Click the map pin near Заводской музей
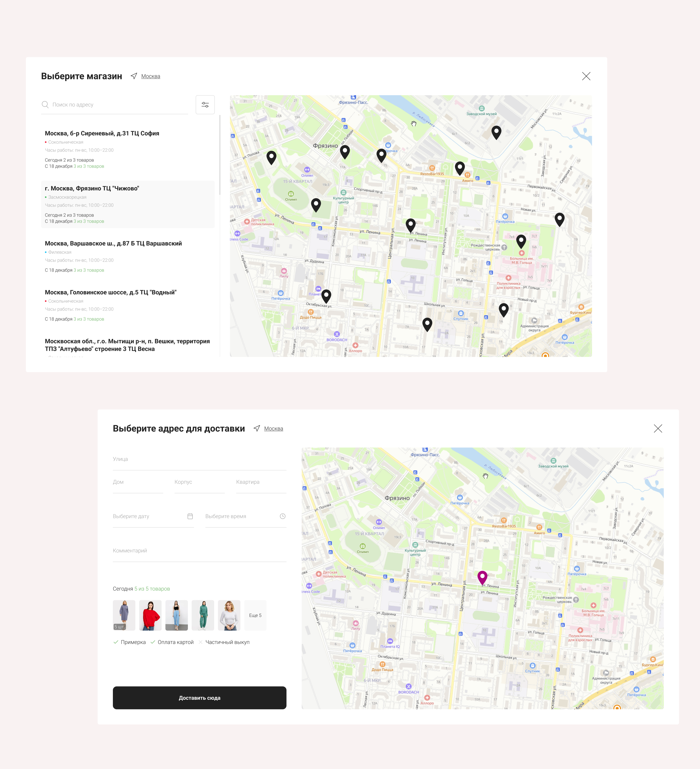The width and height of the screenshot is (700, 769). click(496, 132)
